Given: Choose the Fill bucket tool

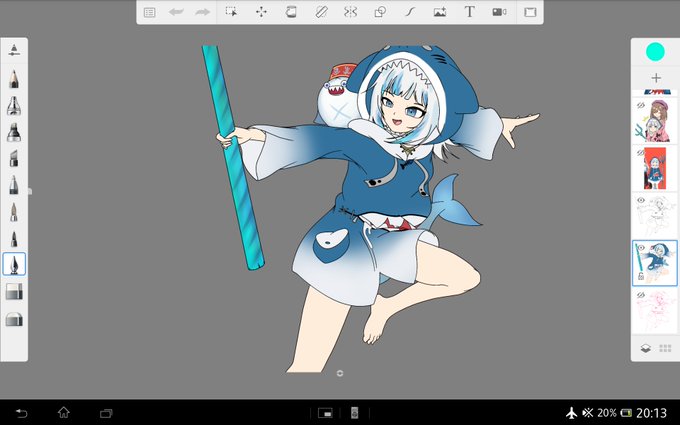Looking at the screenshot, I should click(x=291, y=12).
